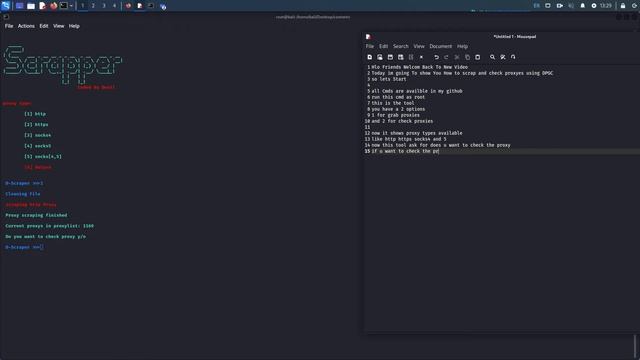Click the lock screen icon in panel
This screenshot has height=360, width=640.
[x=623, y=6]
